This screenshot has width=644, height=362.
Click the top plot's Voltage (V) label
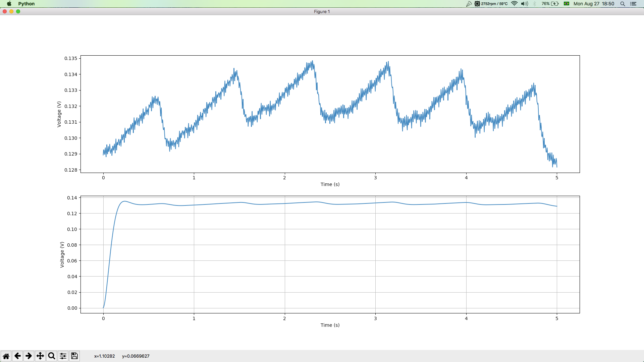[59, 114]
